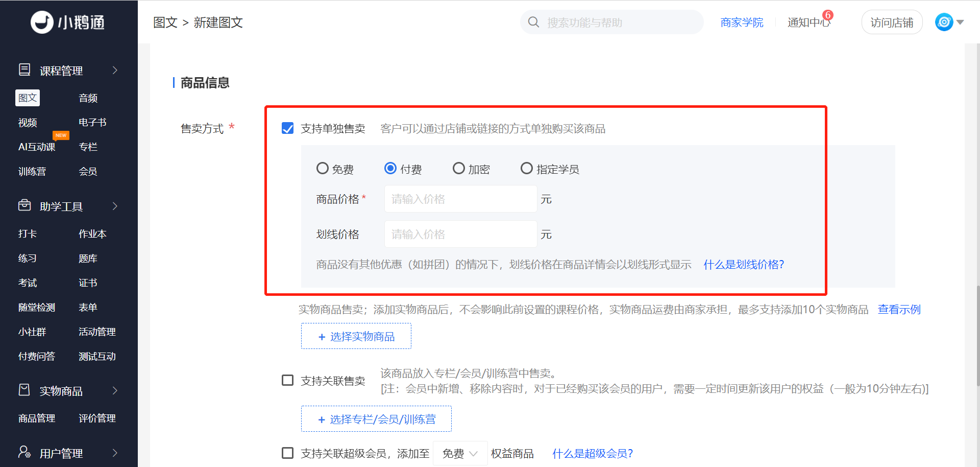Screen dimensions: 980x467
Task: Expand the 用户管理 chevron
Action: click(x=115, y=453)
